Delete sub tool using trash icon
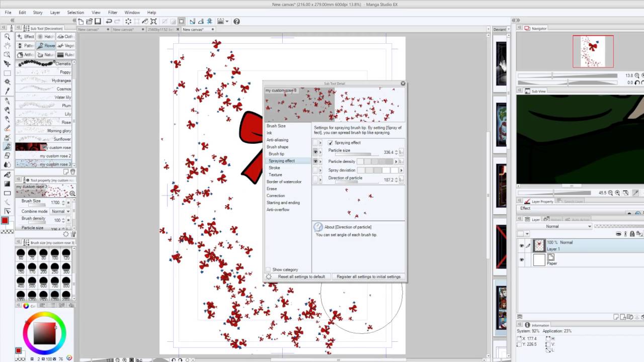This screenshot has width=644, height=362. pos(72,172)
